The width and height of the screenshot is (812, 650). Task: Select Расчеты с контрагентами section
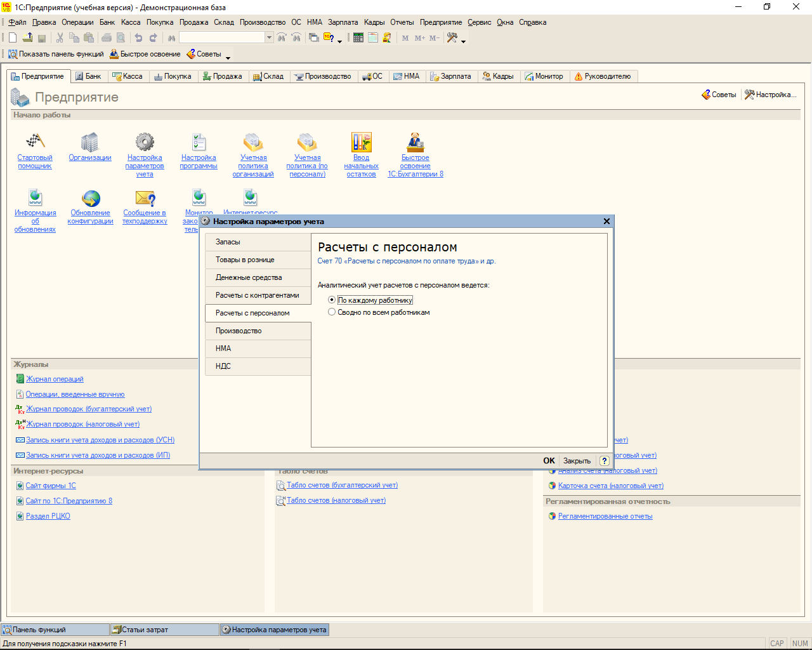pyautogui.click(x=258, y=295)
